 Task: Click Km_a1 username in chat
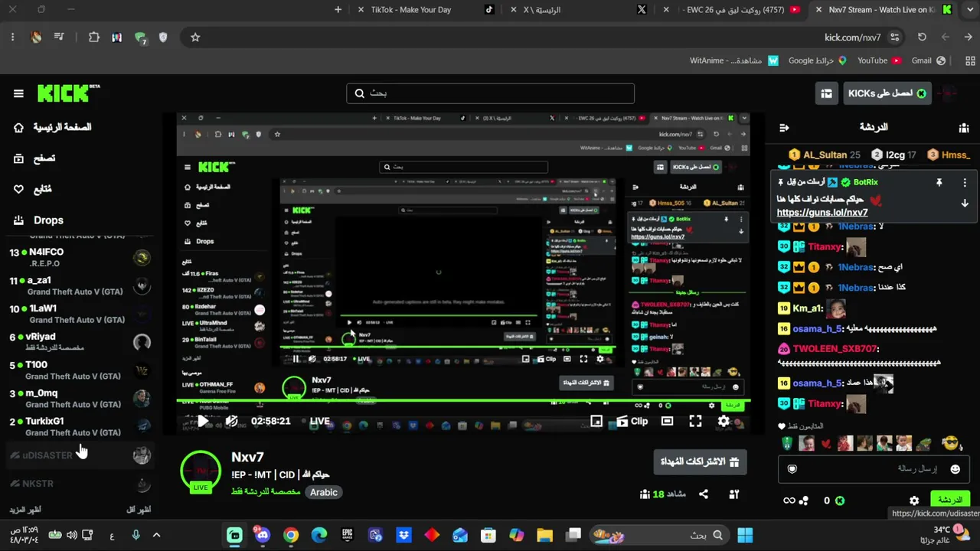[808, 308]
